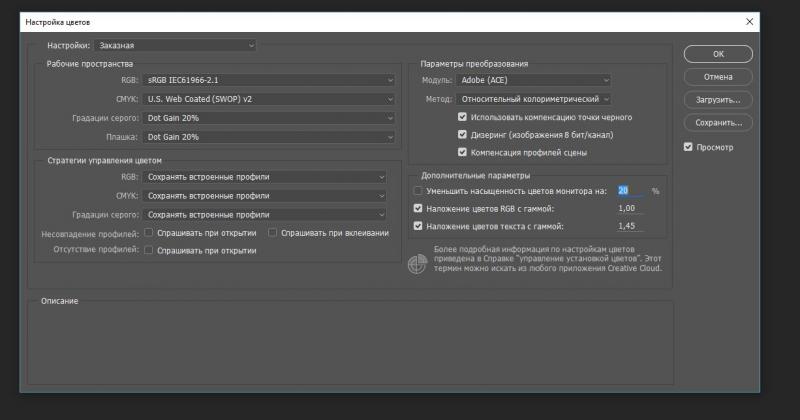Click the Сохранить... button
This screenshot has width=800, height=420.
pos(718,123)
